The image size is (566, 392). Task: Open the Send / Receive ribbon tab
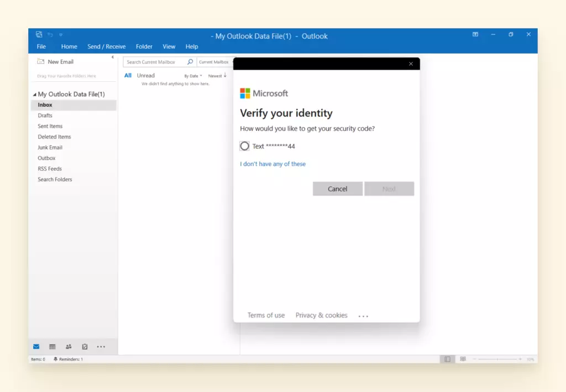106,46
